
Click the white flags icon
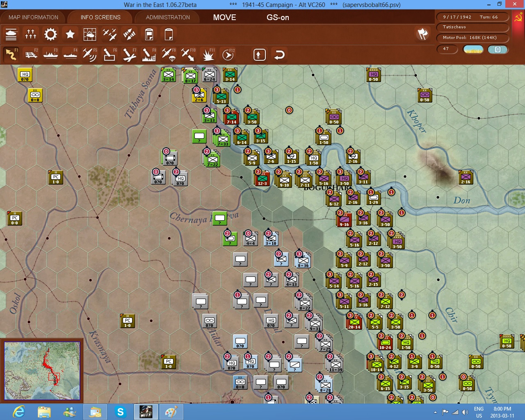coord(423,34)
